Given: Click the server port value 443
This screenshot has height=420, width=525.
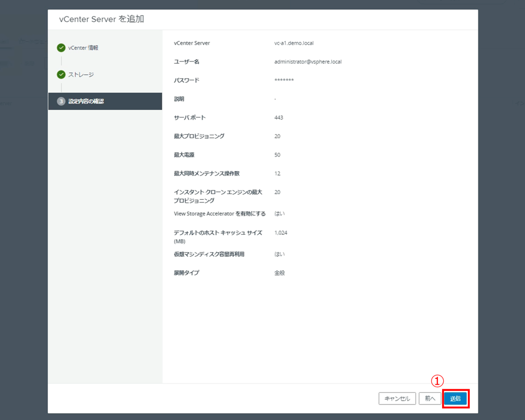Looking at the screenshot, I should (x=279, y=118).
